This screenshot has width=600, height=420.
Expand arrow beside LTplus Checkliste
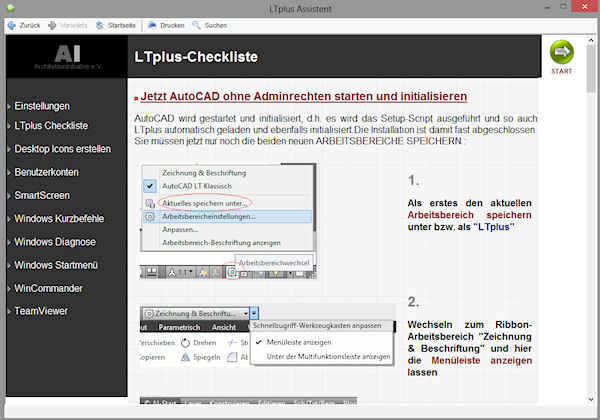[9, 126]
